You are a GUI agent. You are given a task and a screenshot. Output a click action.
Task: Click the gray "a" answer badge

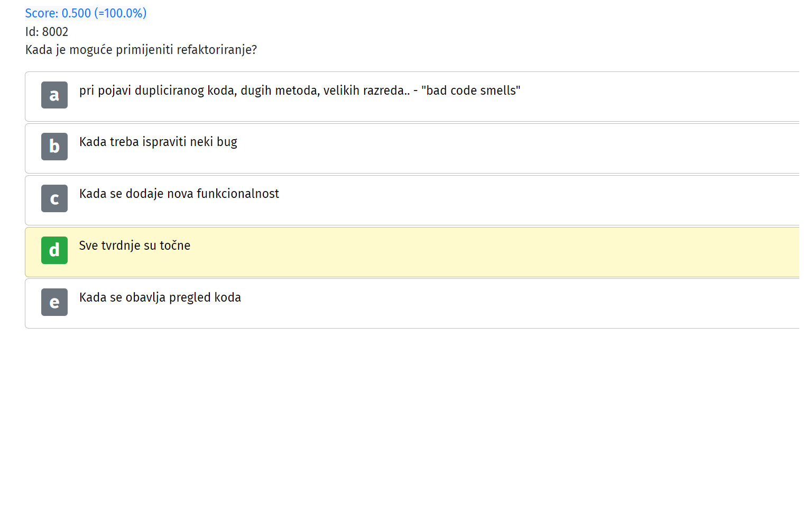click(54, 95)
